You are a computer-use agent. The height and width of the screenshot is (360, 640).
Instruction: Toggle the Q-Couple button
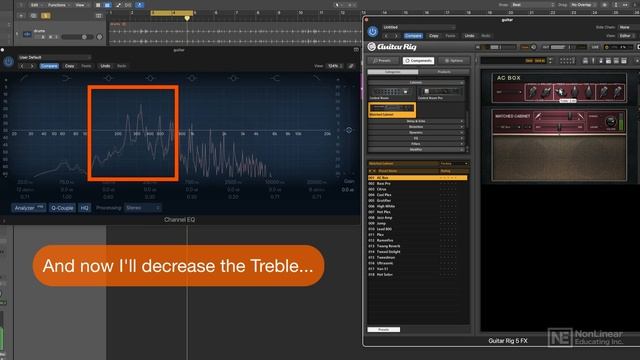tap(62, 208)
